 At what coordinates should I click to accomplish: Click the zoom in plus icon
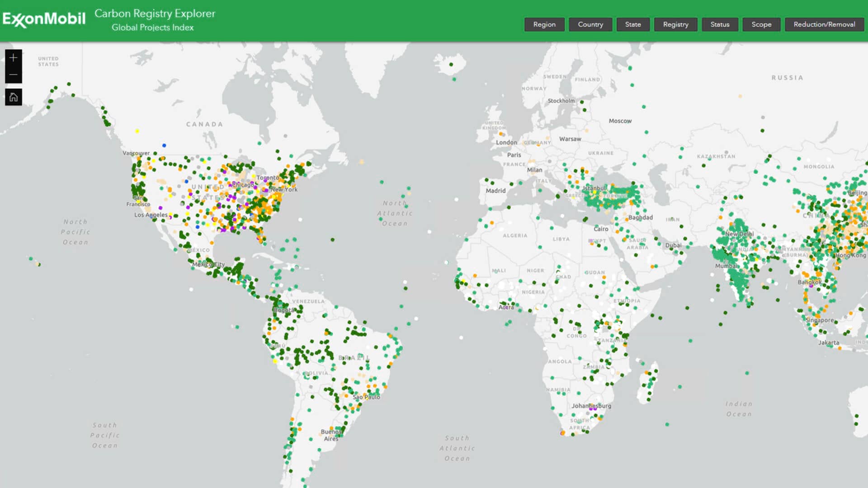13,58
